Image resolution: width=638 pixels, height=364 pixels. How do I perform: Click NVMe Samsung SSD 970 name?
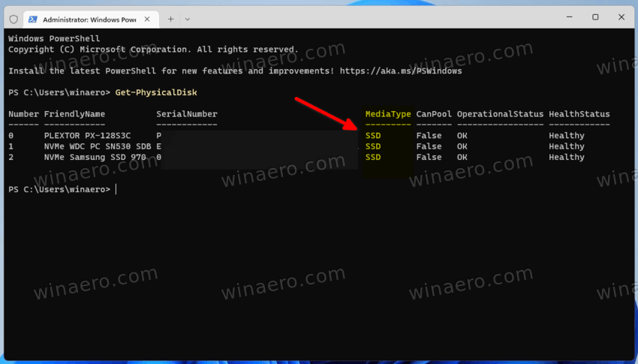(95, 157)
